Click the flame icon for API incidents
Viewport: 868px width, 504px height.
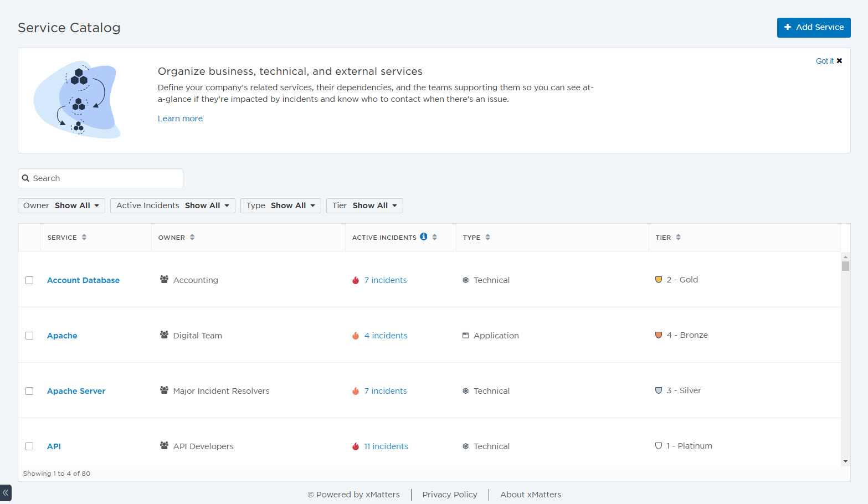(356, 446)
